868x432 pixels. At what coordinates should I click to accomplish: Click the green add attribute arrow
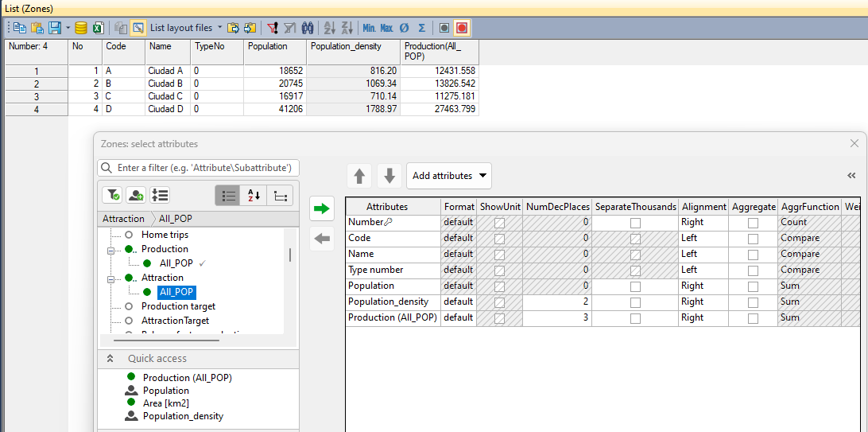coord(321,208)
